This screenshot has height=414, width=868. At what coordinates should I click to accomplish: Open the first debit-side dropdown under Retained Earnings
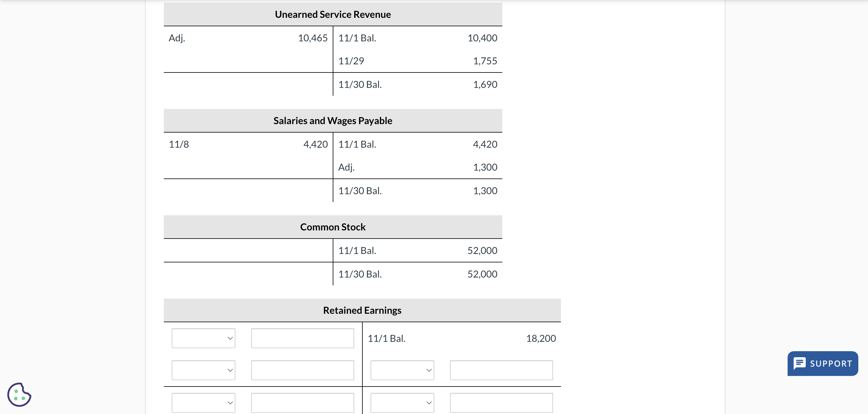(x=203, y=338)
